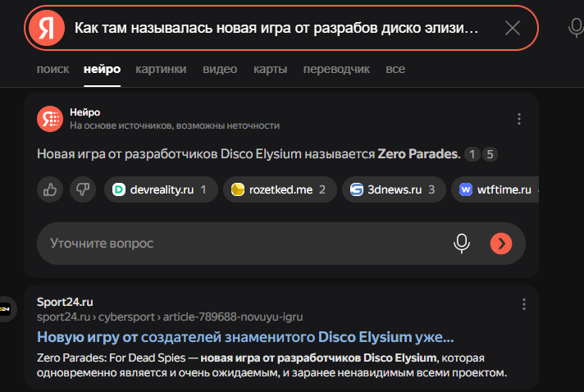Open source wtftime.ru
The width and height of the screenshot is (584, 392).
(x=495, y=189)
